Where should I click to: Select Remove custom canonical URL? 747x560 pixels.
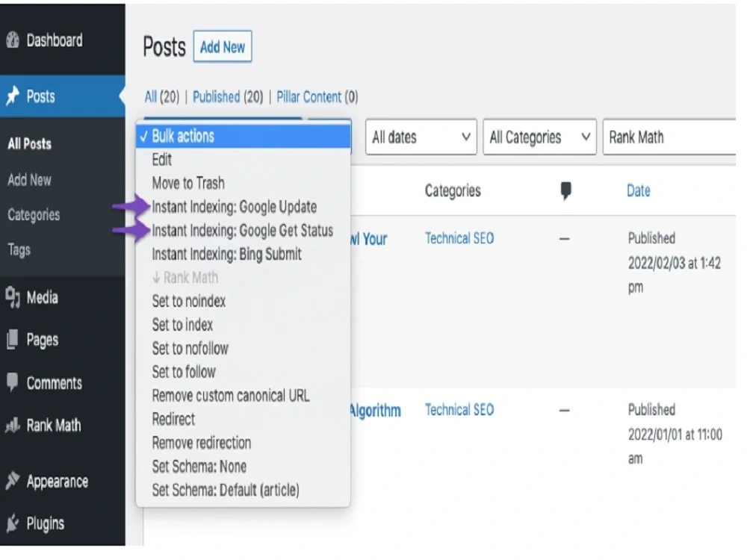point(244,395)
